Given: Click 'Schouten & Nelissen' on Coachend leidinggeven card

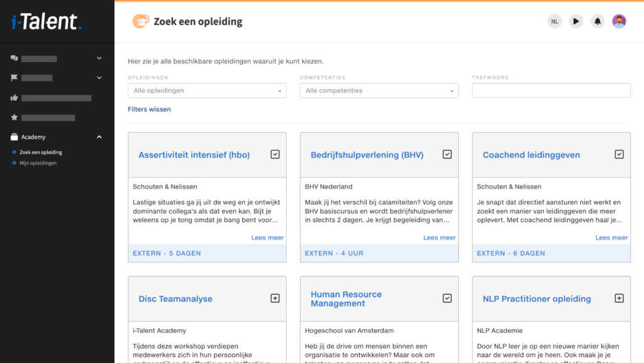Looking at the screenshot, I should click(509, 186).
